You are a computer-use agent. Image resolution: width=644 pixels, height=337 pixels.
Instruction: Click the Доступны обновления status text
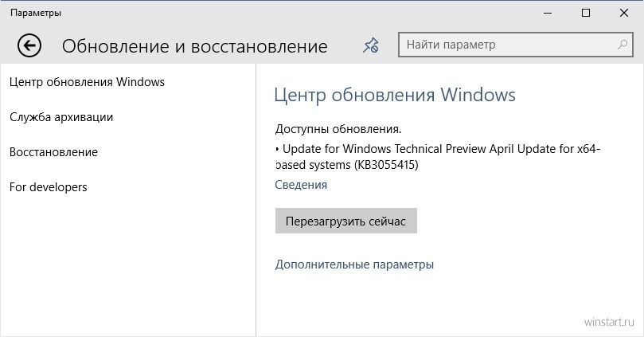coord(338,129)
